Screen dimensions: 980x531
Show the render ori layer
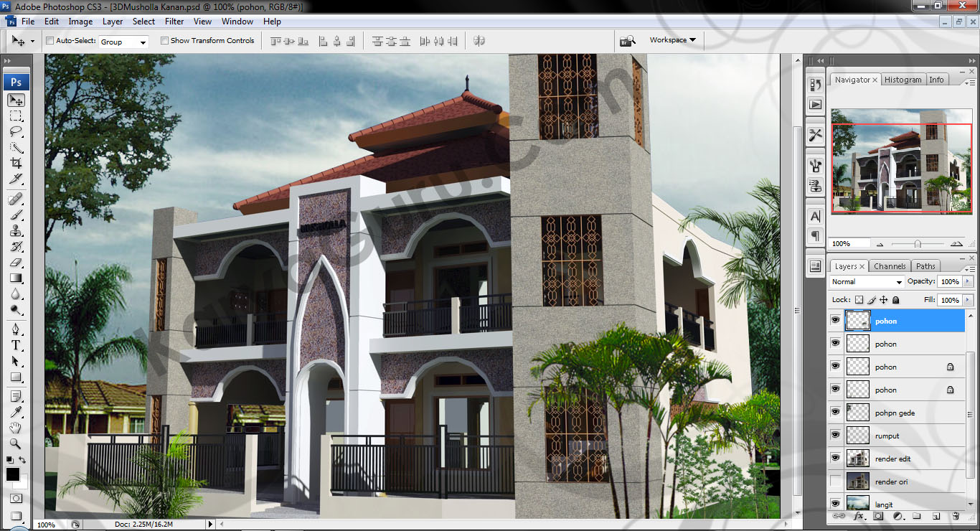(835, 481)
